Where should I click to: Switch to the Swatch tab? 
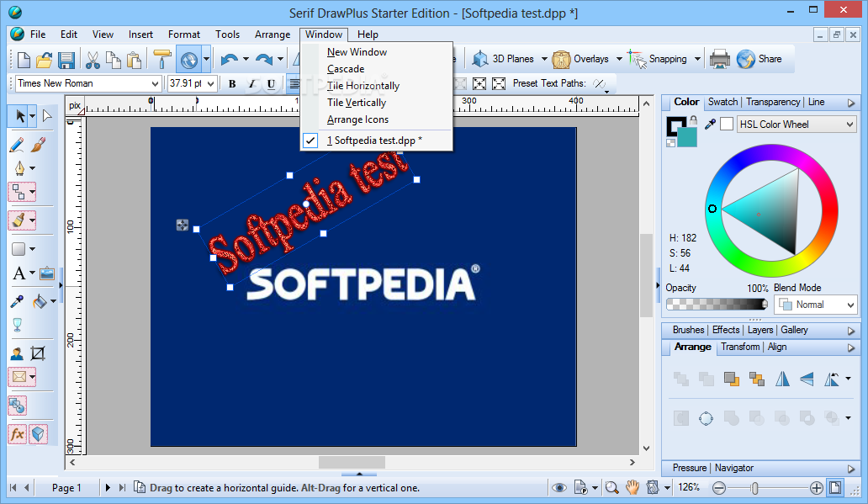pos(723,102)
